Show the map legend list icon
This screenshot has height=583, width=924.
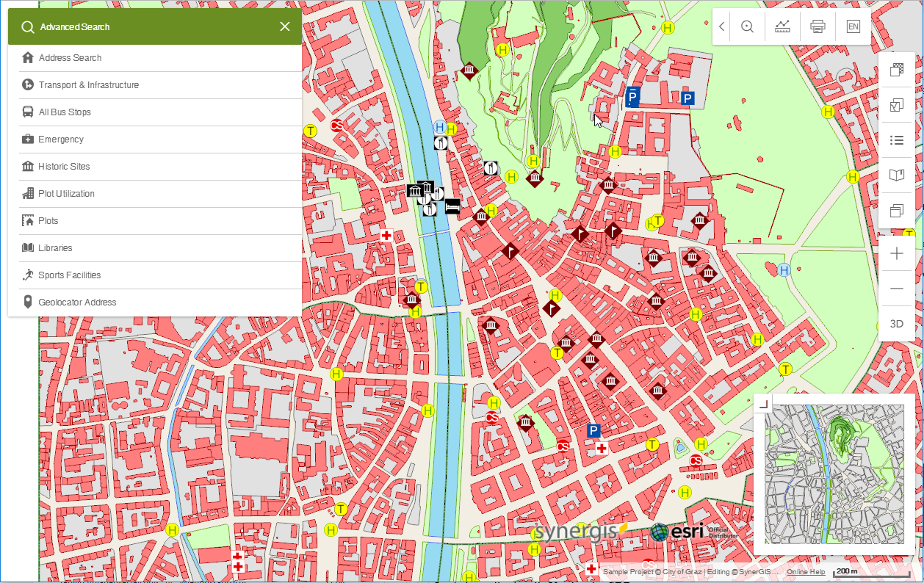(896, 140)
